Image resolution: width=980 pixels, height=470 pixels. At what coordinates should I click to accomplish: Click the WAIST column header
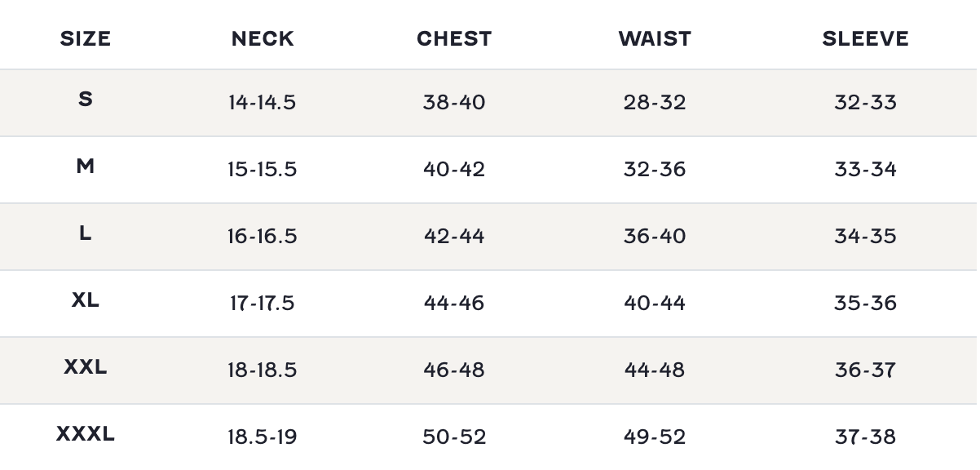pos(655,39)
